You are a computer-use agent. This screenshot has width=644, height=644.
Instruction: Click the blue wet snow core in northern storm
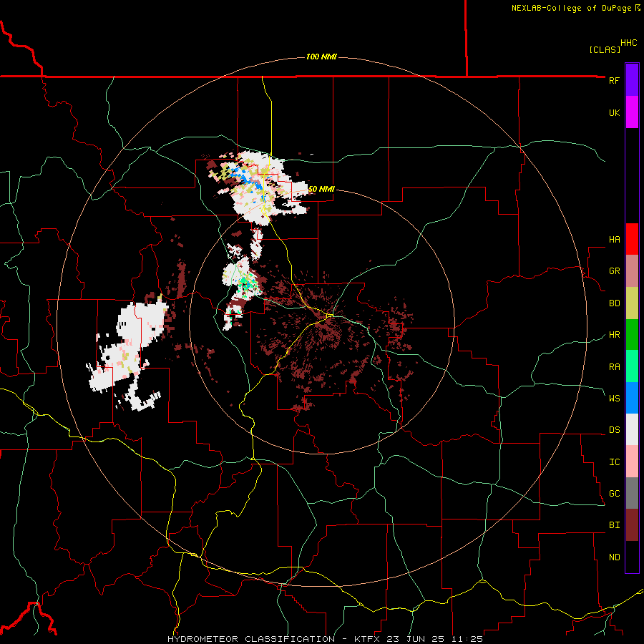tap(248, 178)
